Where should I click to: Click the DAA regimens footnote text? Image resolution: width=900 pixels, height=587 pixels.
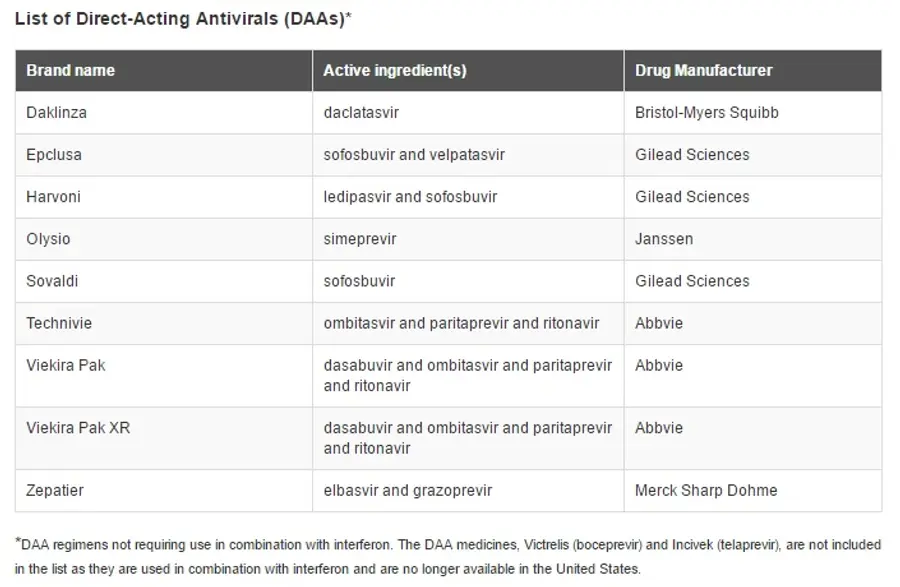[x=448, y=557]
